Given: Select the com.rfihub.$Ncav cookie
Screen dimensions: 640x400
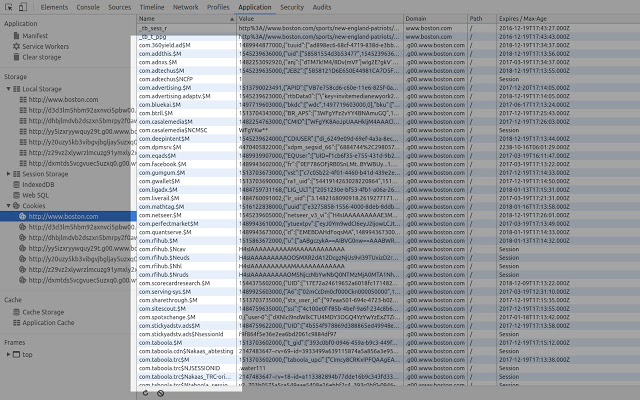Looking at the screenshot, I should coord(162,249).
